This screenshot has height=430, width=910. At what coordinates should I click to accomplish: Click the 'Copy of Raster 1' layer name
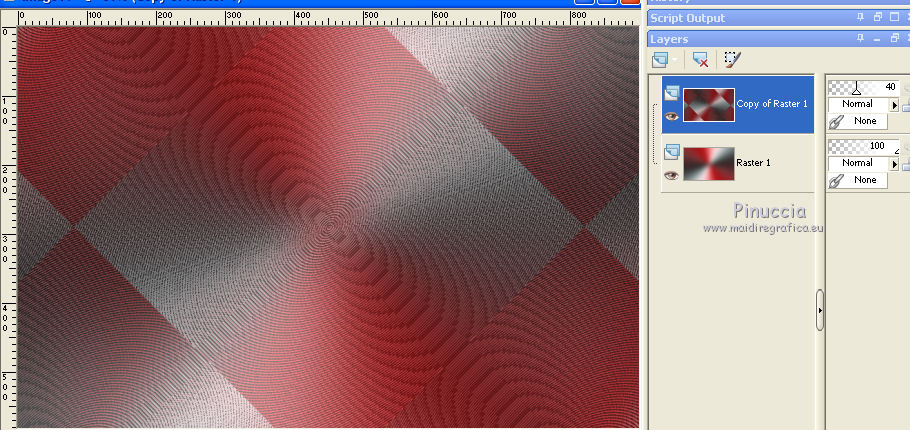click(772, 104)
